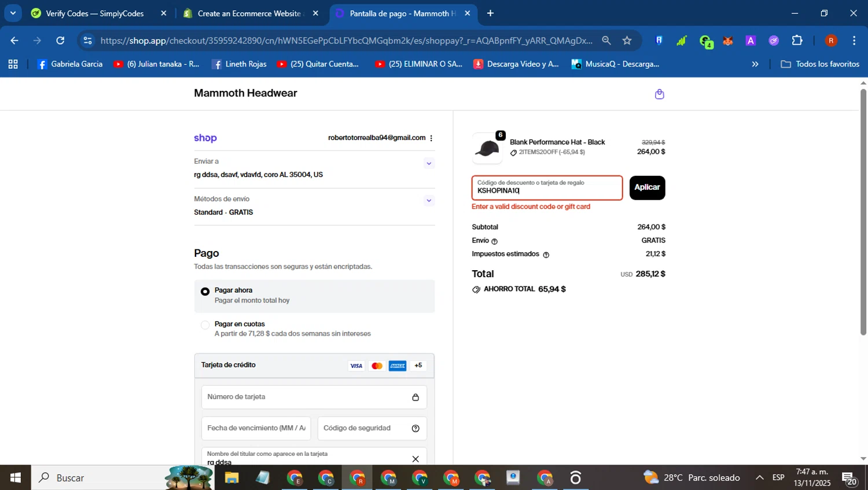Screen dimensions: 868x490
Task: Click the 2ITEMS20OFF discount tag
Action: click(547, 153)
